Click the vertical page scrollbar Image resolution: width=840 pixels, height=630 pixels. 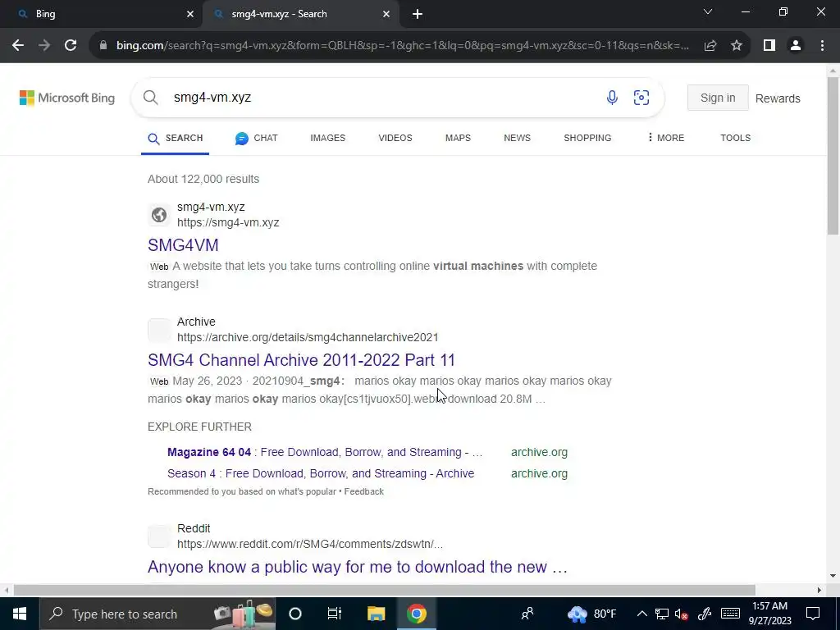click(x=833, y=155)
